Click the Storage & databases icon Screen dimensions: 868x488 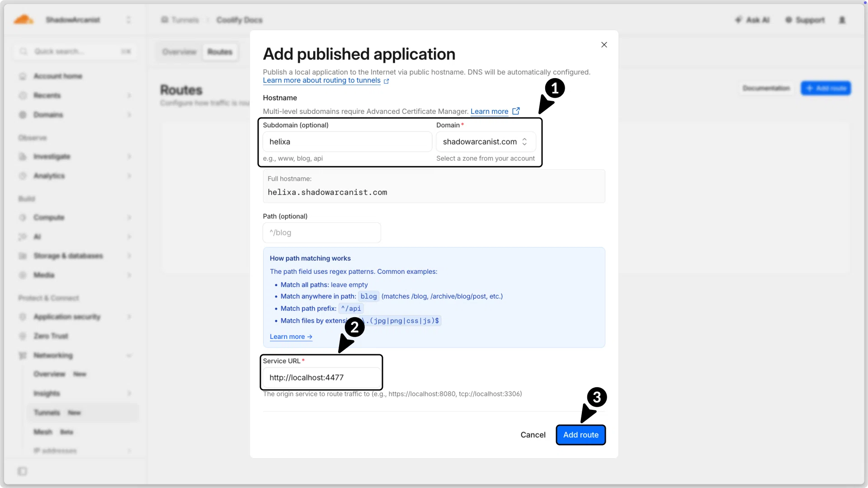[x=23, y=256]
